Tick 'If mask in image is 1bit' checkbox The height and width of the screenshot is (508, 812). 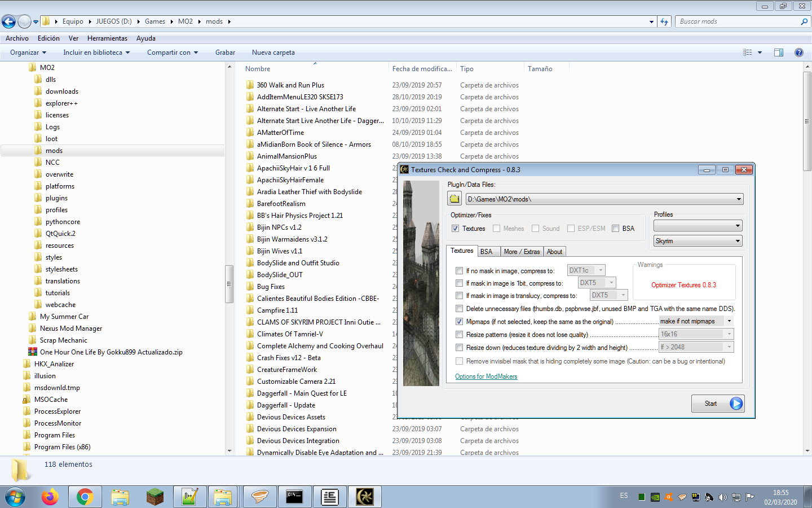click(x=459, y=283)
